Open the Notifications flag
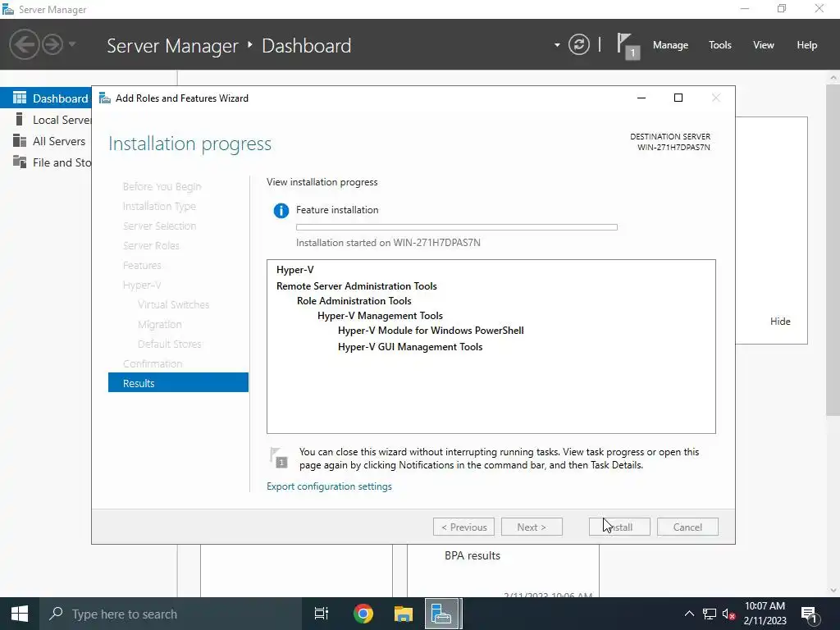 coord(628,46)
